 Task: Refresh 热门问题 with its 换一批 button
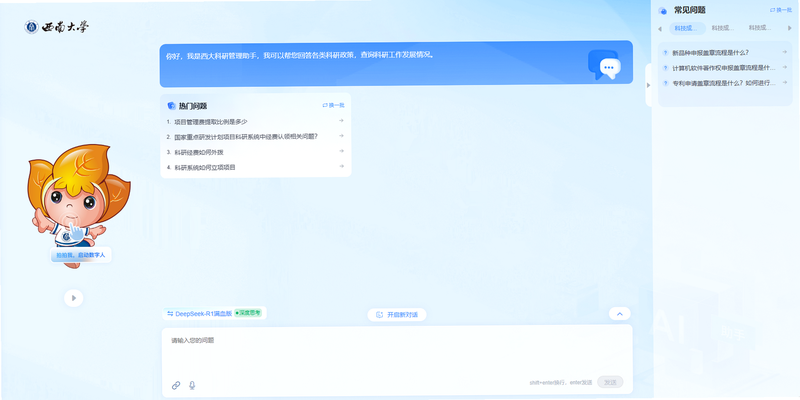[334, 105]
